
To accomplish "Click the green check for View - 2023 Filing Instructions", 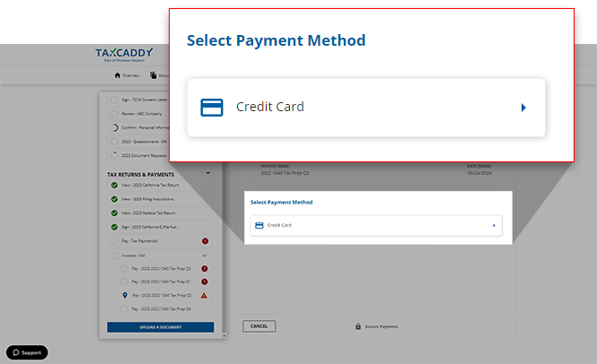I will tap(114, 199).
